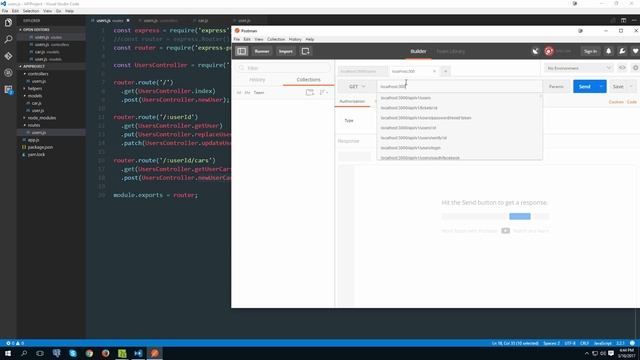Open Postman Collection menu

point(276,40)
